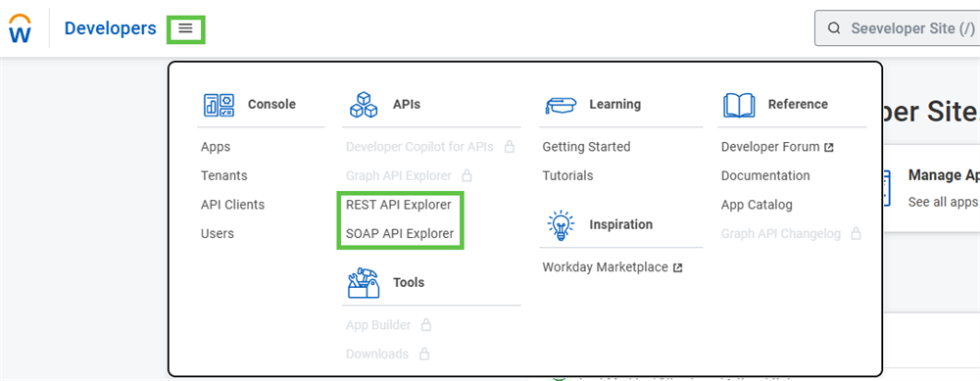Open Tutorials under Learning

[567, 175]
